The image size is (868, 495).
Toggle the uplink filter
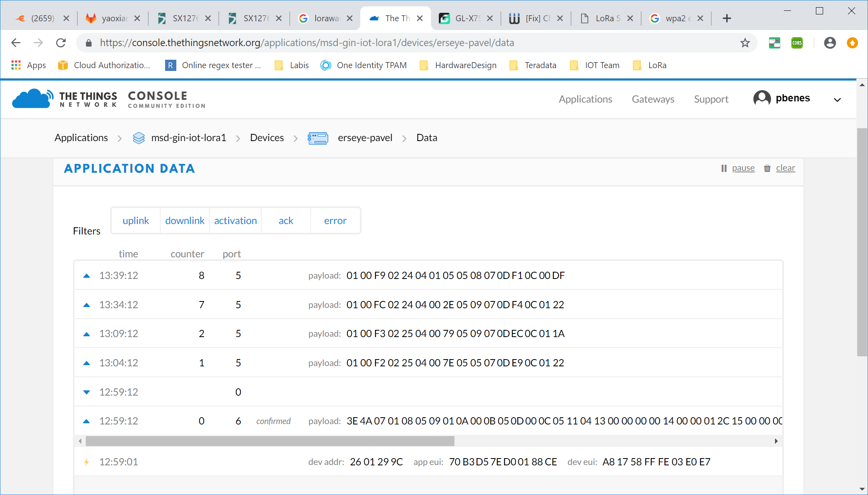coord(136,220)
